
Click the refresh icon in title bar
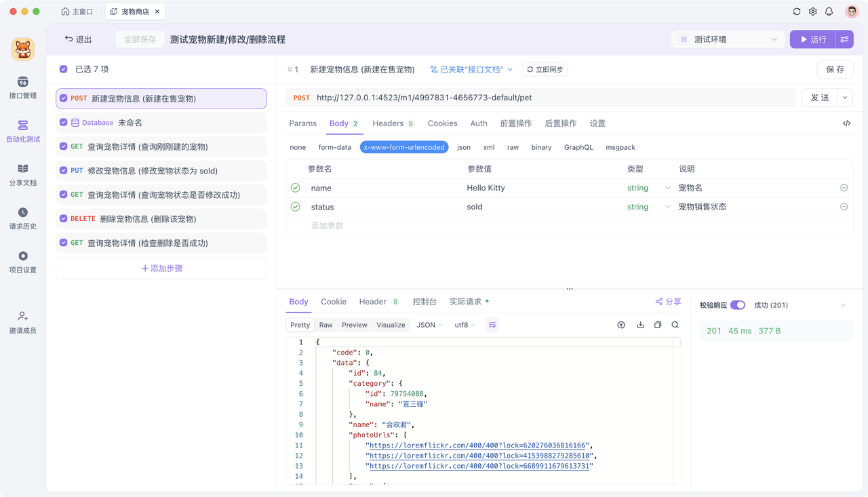pyautogui.click(x=797, y=12)
